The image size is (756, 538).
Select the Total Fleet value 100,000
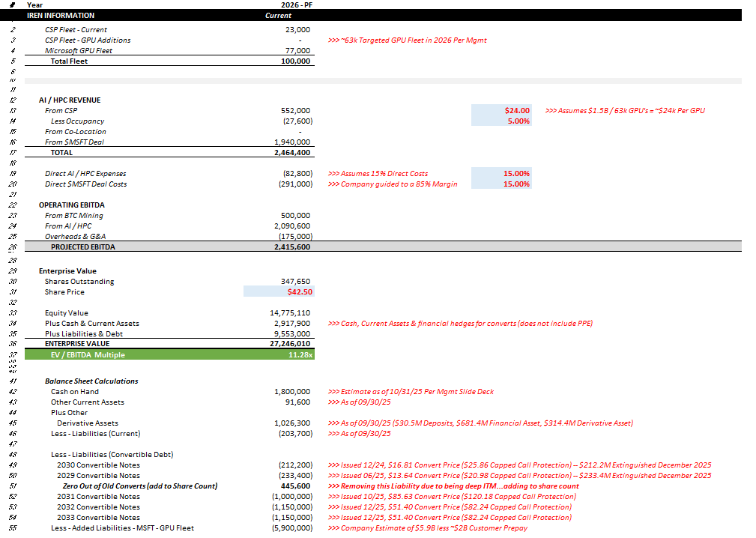tap(295, 61)
